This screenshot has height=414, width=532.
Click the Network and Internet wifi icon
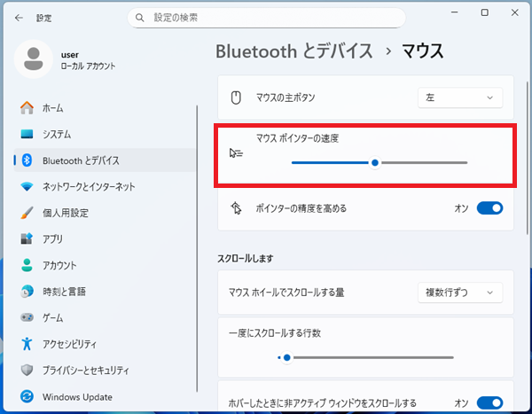pos(27,187)
